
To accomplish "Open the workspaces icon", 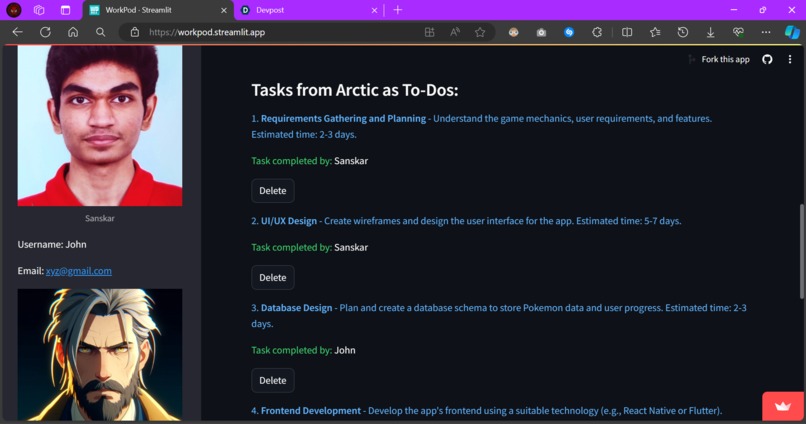I will tap(39, 10).
